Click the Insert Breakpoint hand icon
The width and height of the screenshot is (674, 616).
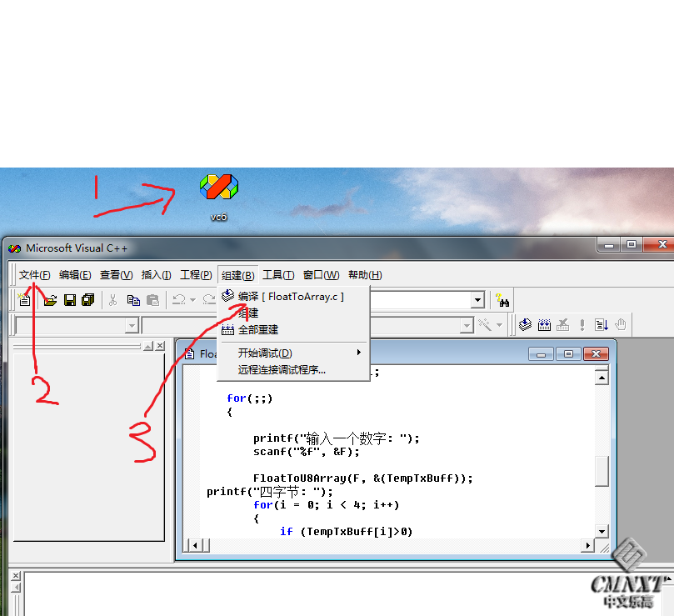pyautogui.click(x=621, y=324)
